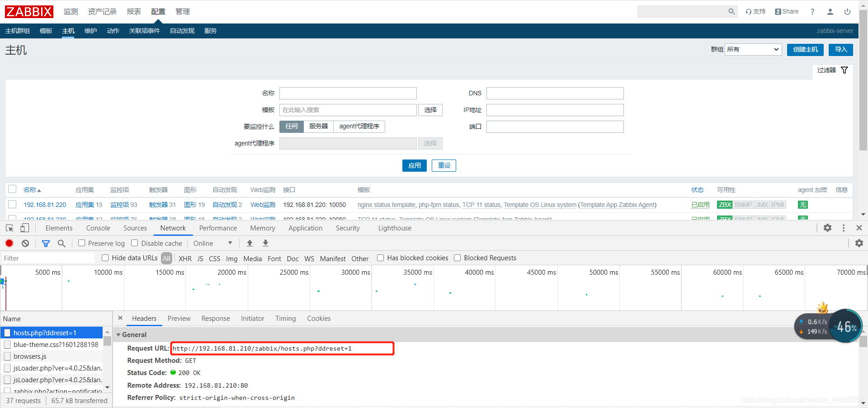Switch to the DevTools Elements tab
868x408 pixels.
[x=59, y=228]
